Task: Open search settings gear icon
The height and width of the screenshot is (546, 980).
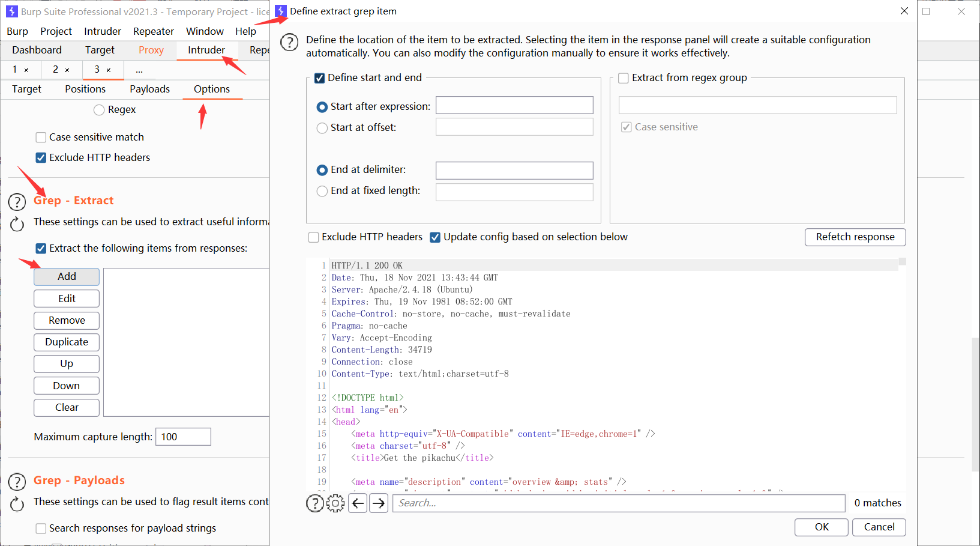Action: pos(335,503)
